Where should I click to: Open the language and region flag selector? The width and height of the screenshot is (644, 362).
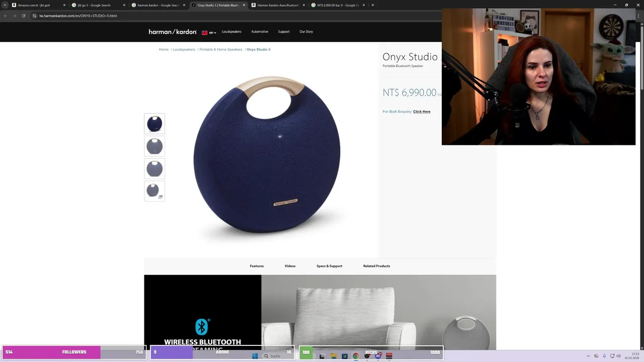pos(209,32)
